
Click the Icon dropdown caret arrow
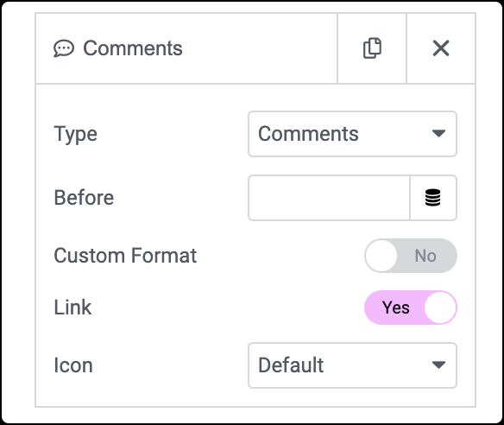pos(438,365)
